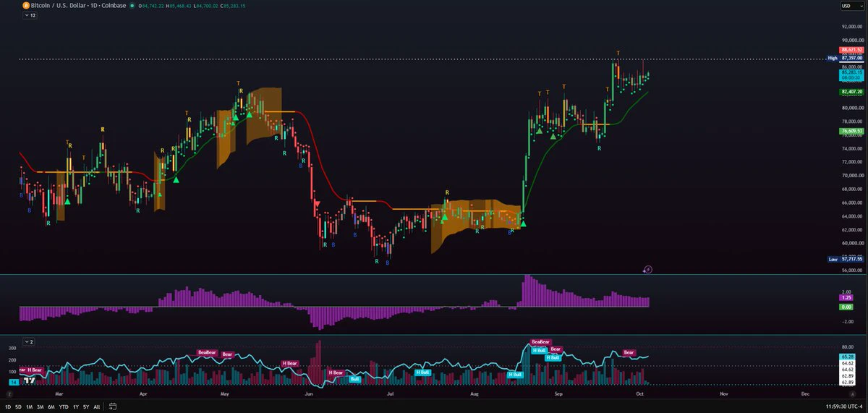Select the 3M date range
868x413 pixels.
tap(40, 406)
